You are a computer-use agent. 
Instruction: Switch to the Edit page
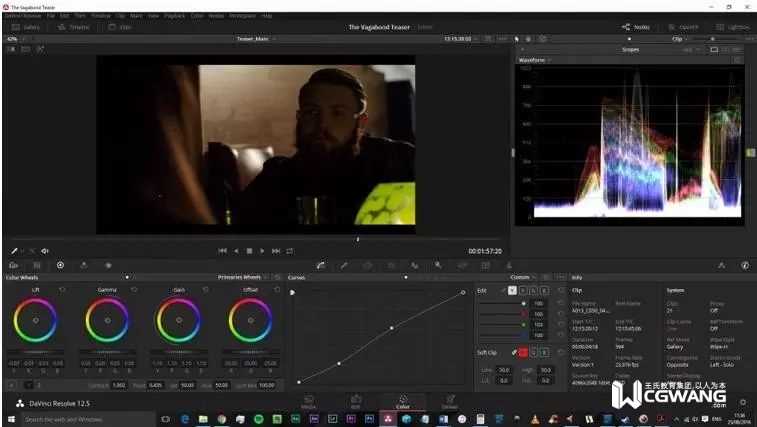(x=356, y=402)
